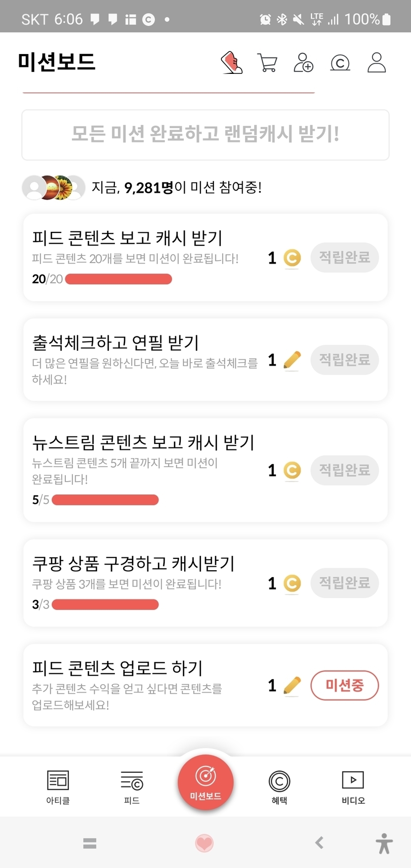The width and height of the screenshot is (411, 868).
Task: Tap the red sneaker icon in header
Action: coord(231,63)
